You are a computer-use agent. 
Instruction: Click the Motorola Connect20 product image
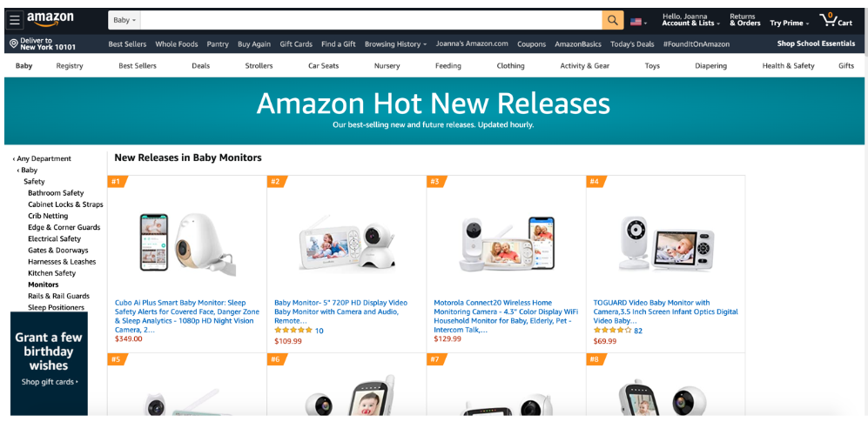pos(506,244)
